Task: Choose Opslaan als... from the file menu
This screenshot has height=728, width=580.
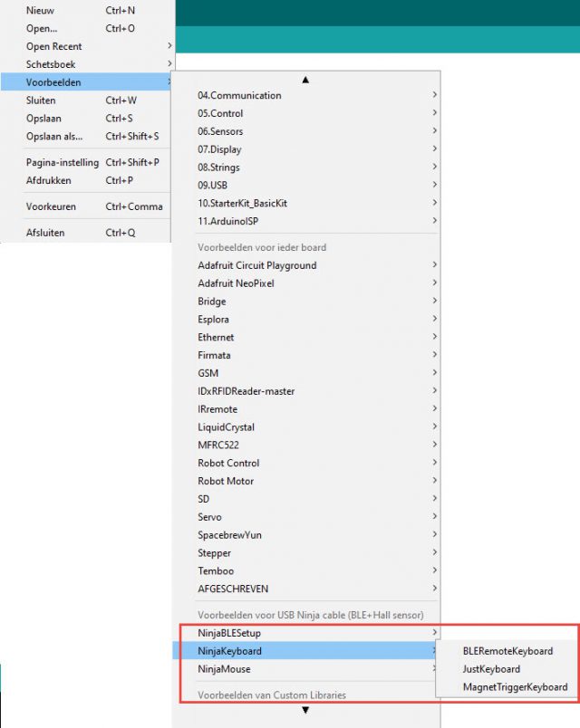Action: click(54, 136)
